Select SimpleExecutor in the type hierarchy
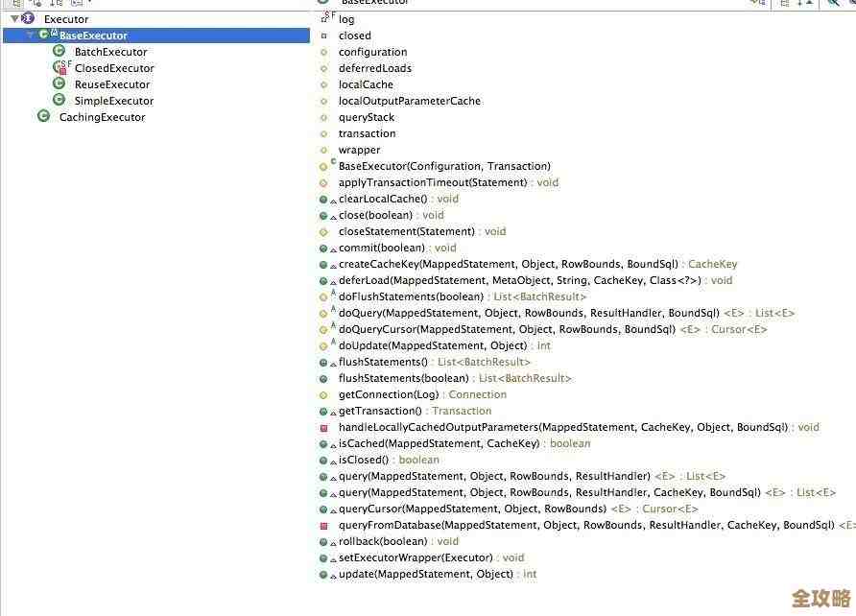 113,101
